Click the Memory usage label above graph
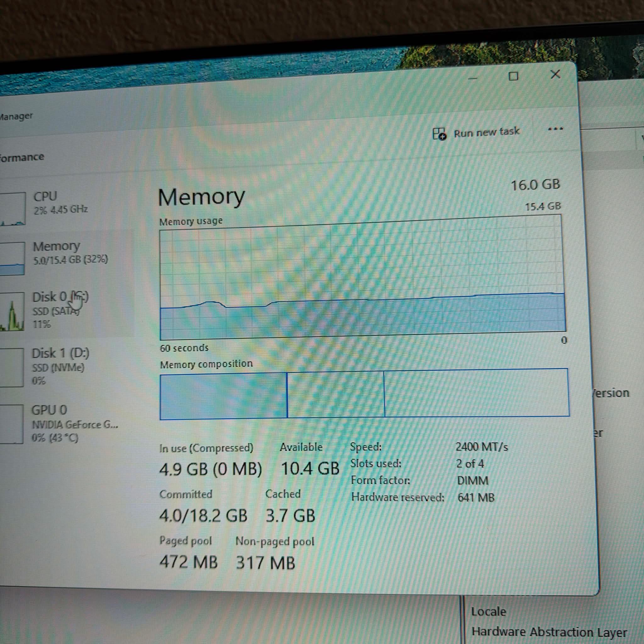 coord(191,221)
